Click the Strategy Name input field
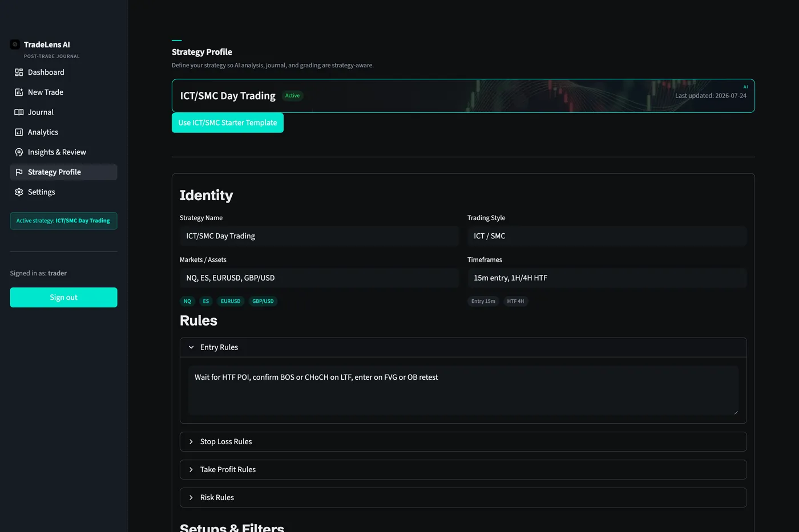This screenshot has height=532, width=799. point(319,236)
